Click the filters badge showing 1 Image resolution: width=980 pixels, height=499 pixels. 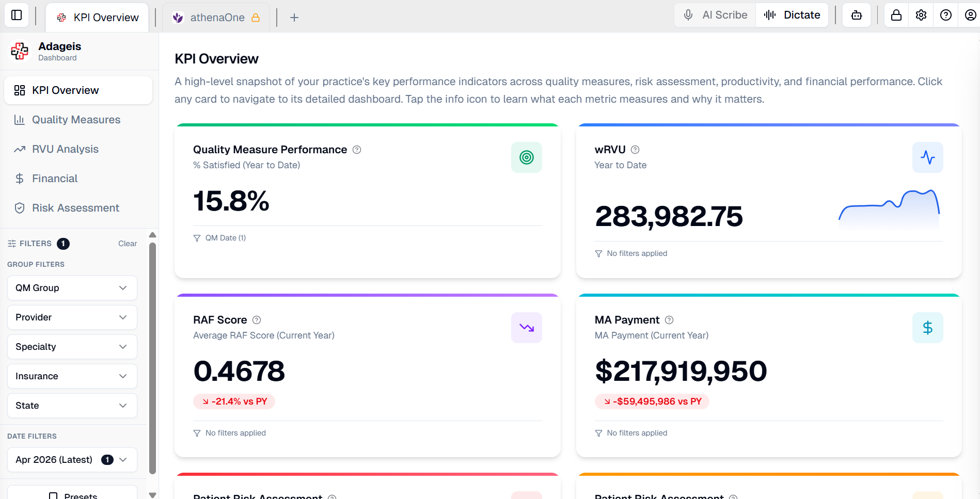(63, 244)
